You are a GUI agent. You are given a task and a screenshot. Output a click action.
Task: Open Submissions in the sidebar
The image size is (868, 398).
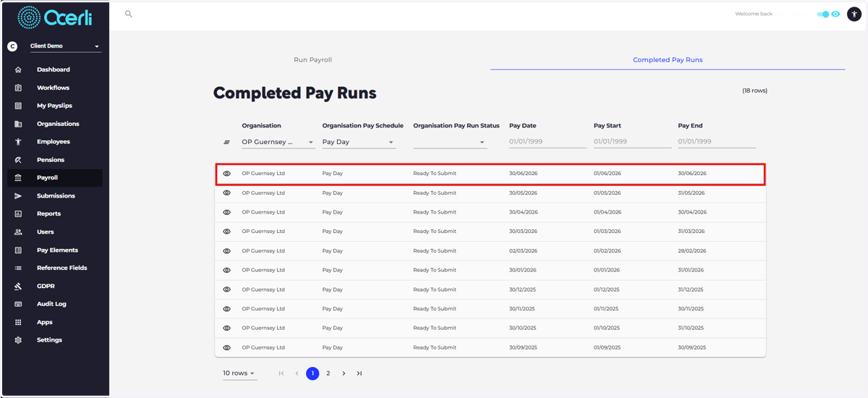tap(56, 196)
